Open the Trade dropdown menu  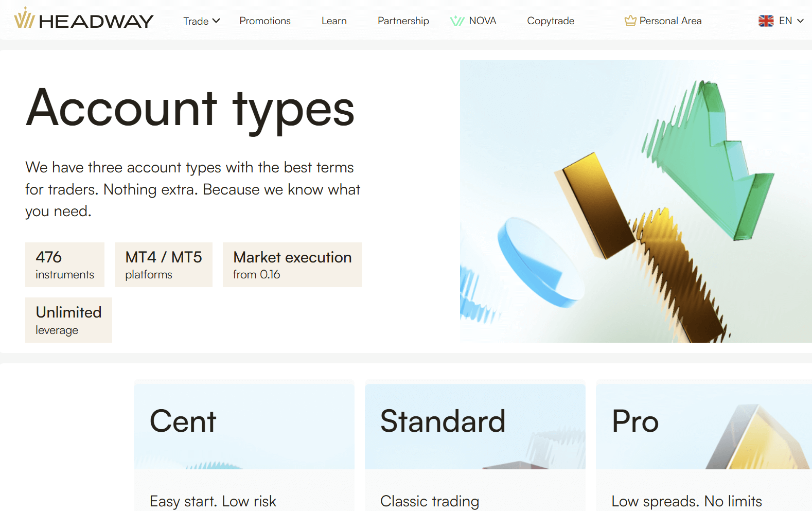(202, 21)
